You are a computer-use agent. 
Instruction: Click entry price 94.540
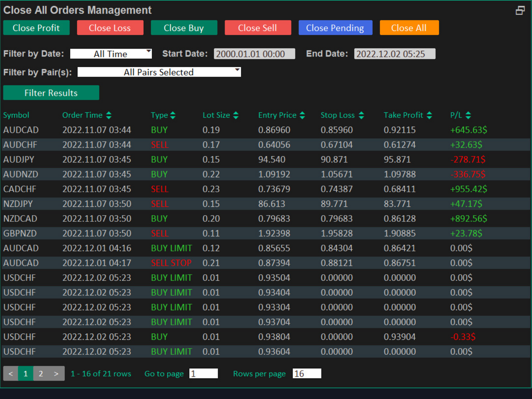[272, 159]
